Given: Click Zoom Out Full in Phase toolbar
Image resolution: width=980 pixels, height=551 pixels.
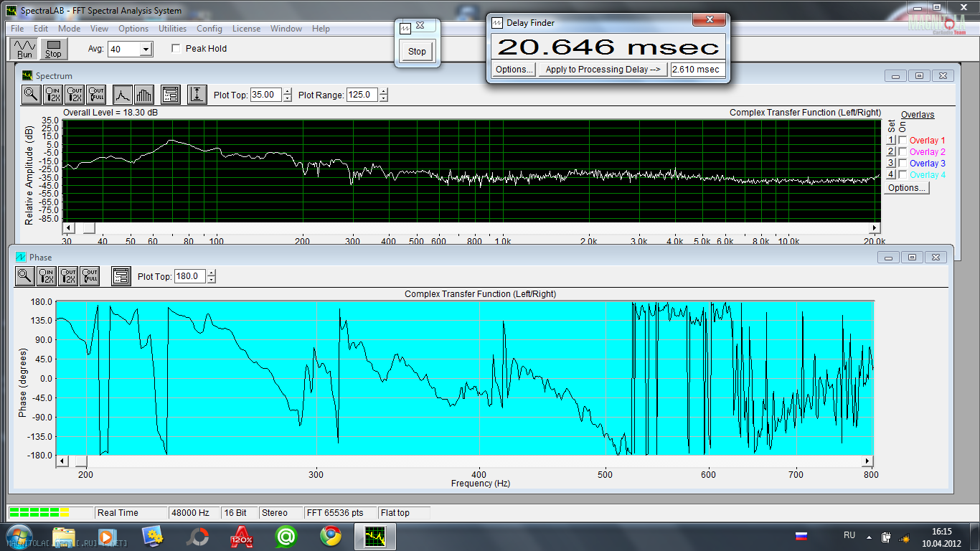Looking at the screenshot, I should [x=90, y=275].
